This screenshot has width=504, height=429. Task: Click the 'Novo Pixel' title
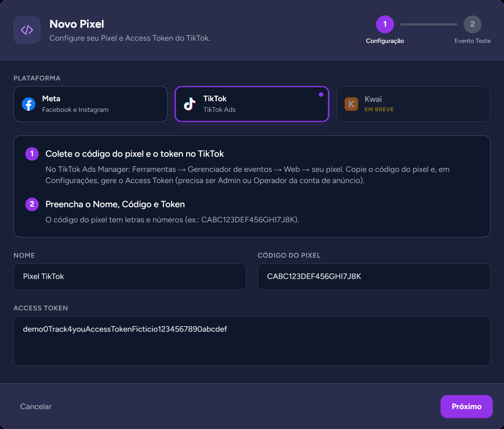pyautogui.click(x=77, y=24)
